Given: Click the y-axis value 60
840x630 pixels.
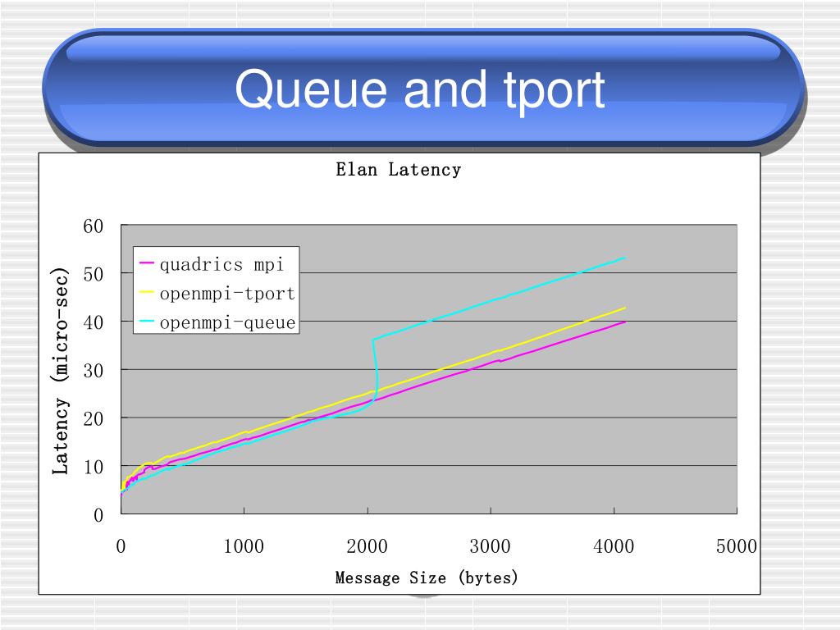Looking at the screenshot, I should [x=94, y=226].
